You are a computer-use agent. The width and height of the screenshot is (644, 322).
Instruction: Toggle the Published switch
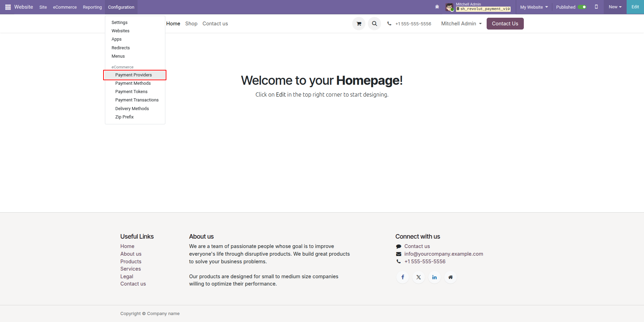click(x=582, y=7)
